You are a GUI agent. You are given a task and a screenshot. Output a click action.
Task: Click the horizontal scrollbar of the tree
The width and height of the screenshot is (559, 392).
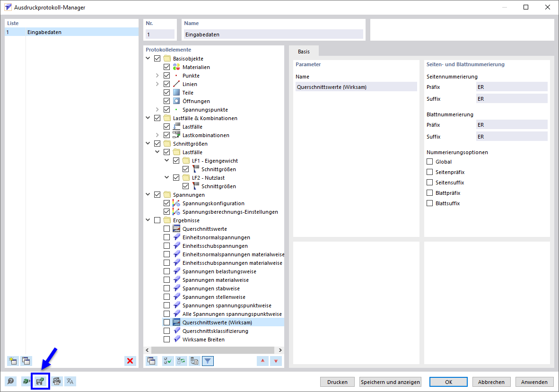(x=212, y=350)
